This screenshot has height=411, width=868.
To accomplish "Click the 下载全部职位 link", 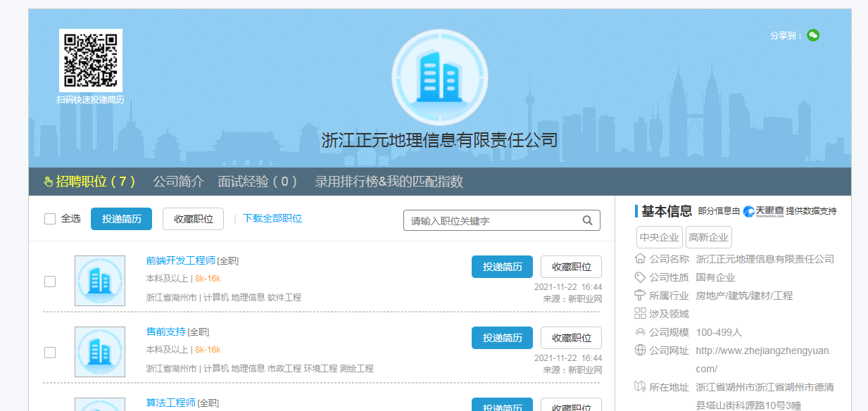I will click(x=272, y=219).
